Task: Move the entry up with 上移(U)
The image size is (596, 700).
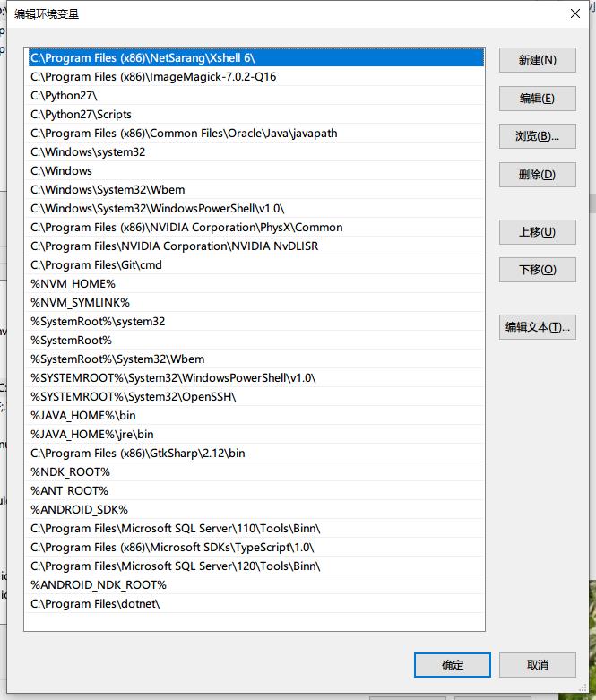Action: 538,232
